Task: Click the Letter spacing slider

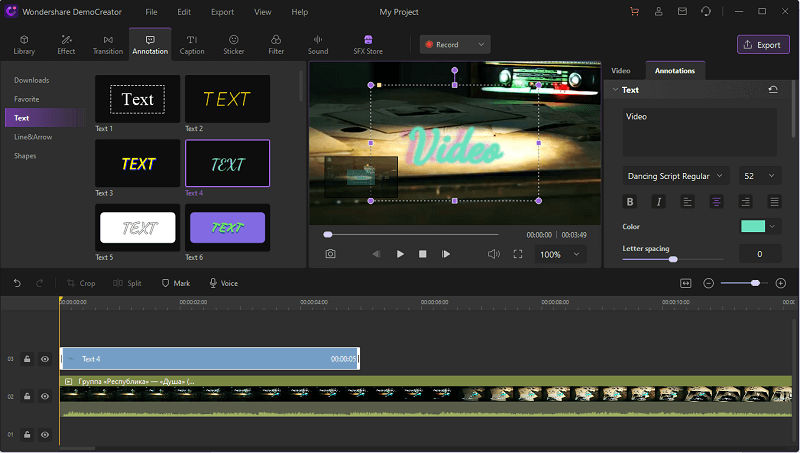Action: 673,259
